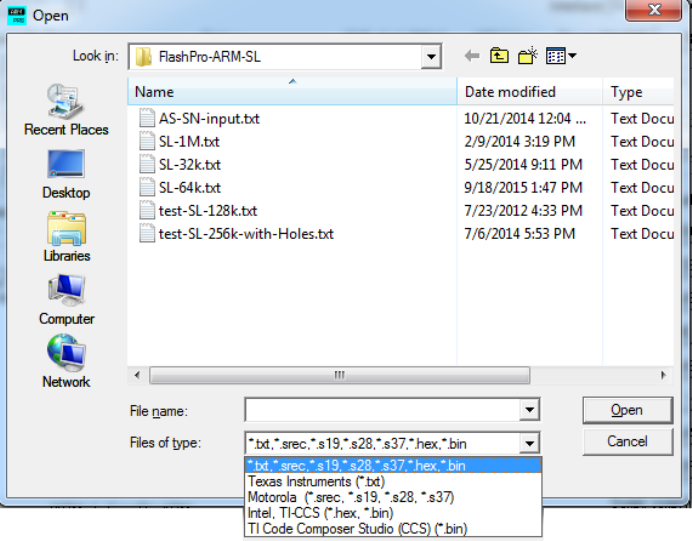Go up one folder level icon
Screen dimensions: 692x541
(x=499, y=56)
